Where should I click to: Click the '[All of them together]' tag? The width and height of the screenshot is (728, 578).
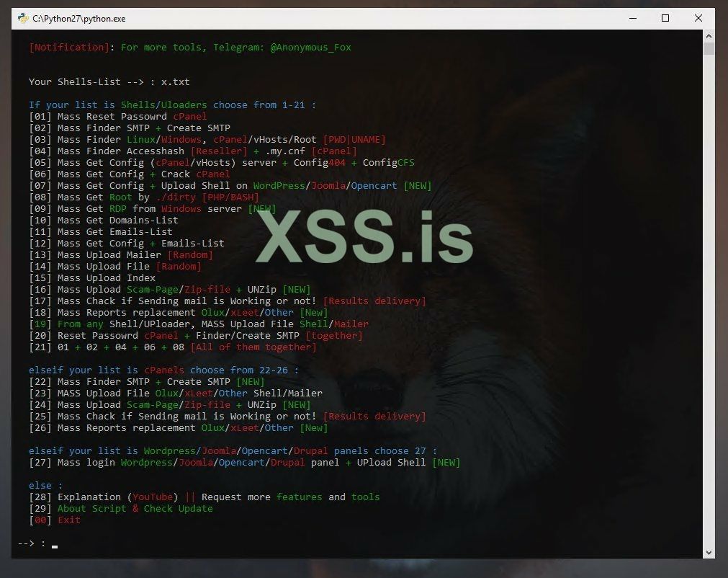[x=253, y=347]
